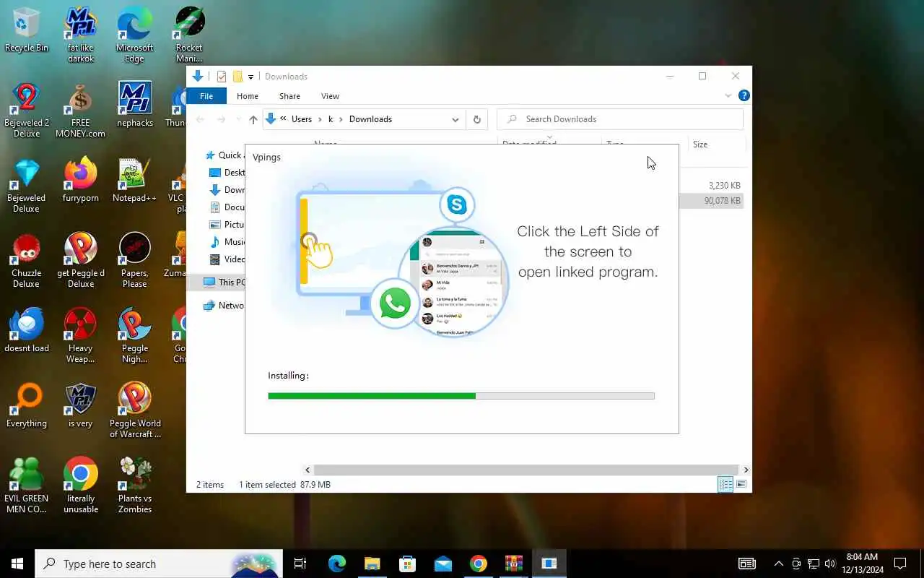Click the Search Downloads field
The height and width of the screenshot is (578, 924).
click(x=620, y=119)
